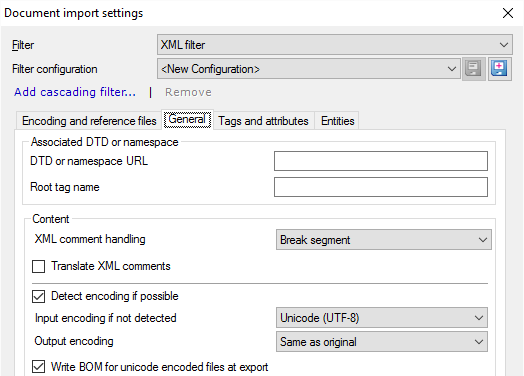Screen dimensions: 524x376
Task: Click the save as new configuration icon
Action: pos(500,69)
